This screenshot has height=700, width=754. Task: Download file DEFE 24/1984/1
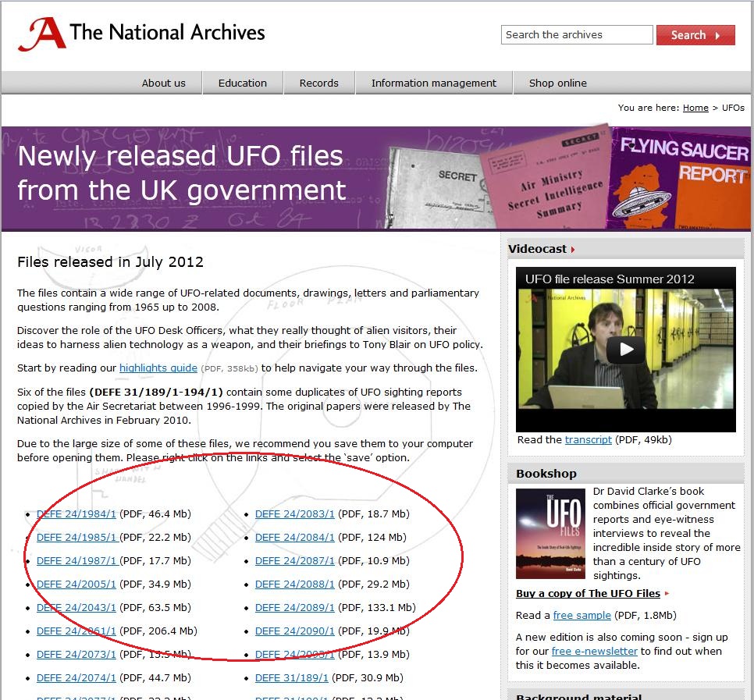pos(76,514)
